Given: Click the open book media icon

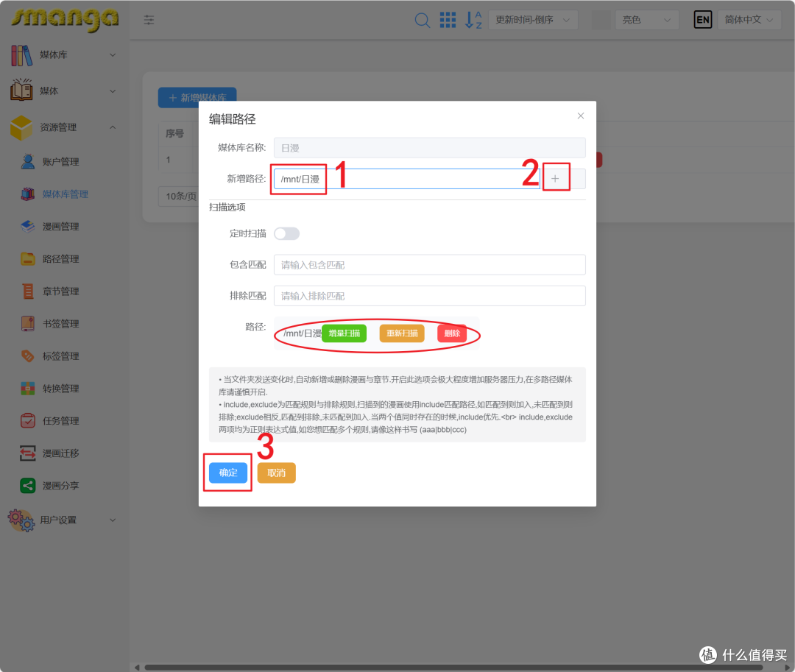Looking at the screenshot, I should click(x=22, y=91).
